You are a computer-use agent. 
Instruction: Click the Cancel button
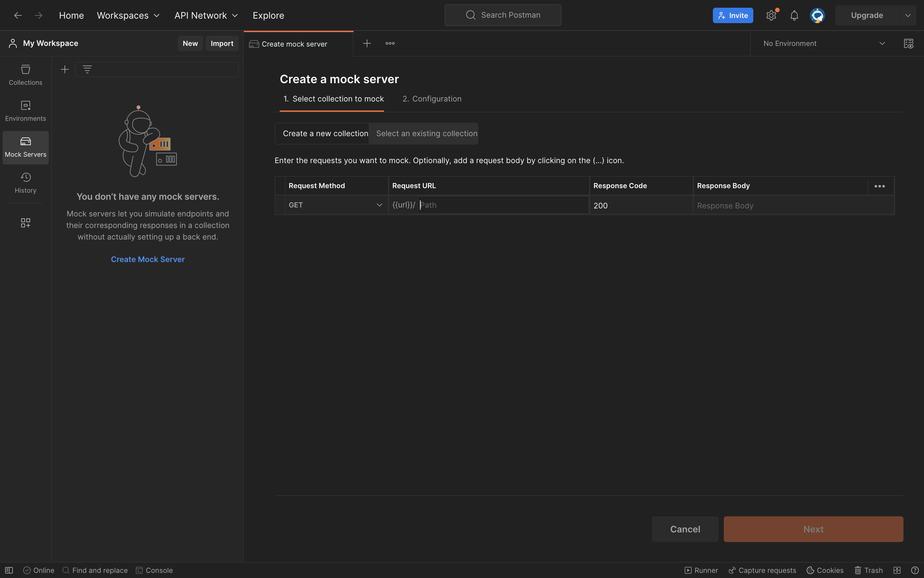685,529
